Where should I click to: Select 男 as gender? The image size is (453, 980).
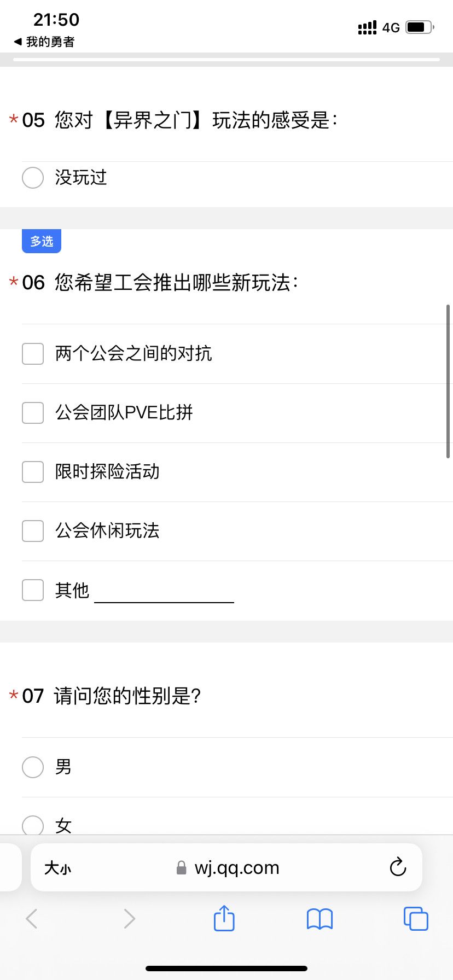33,767
